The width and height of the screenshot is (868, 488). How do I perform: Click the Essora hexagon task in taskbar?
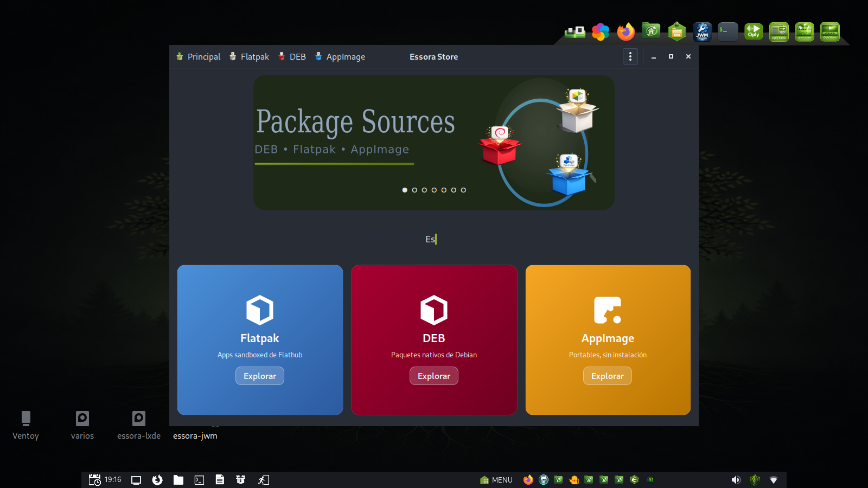(635, 480)
